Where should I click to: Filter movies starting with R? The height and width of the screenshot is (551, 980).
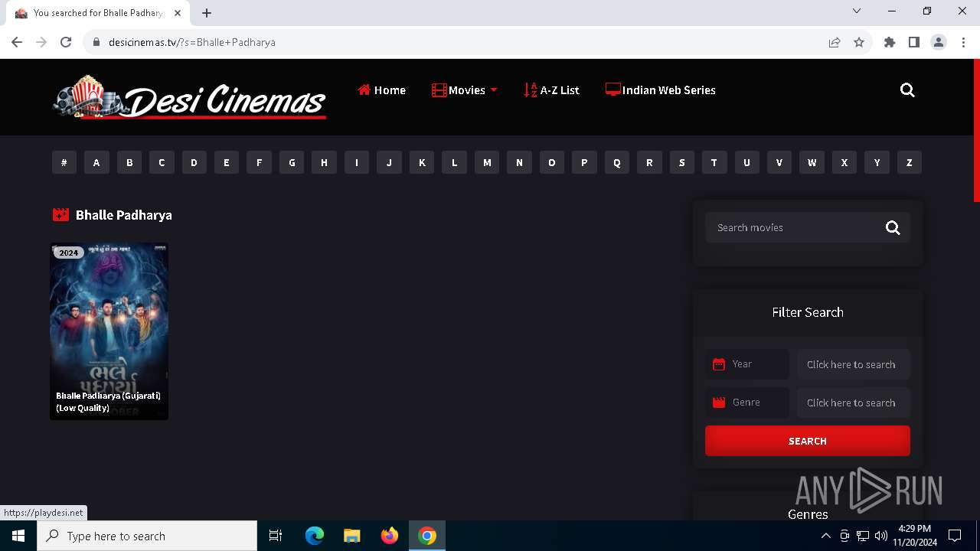click(x=649, y=162)
